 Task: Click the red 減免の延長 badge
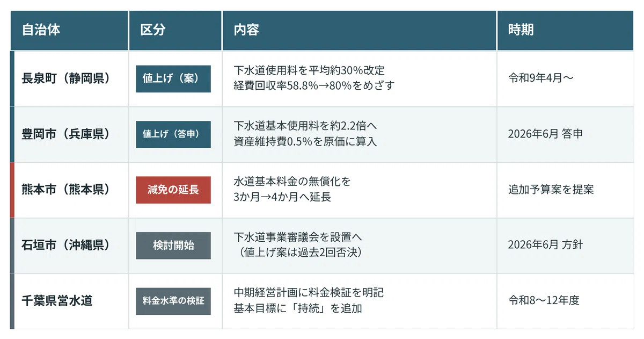[x=173, y=190]
